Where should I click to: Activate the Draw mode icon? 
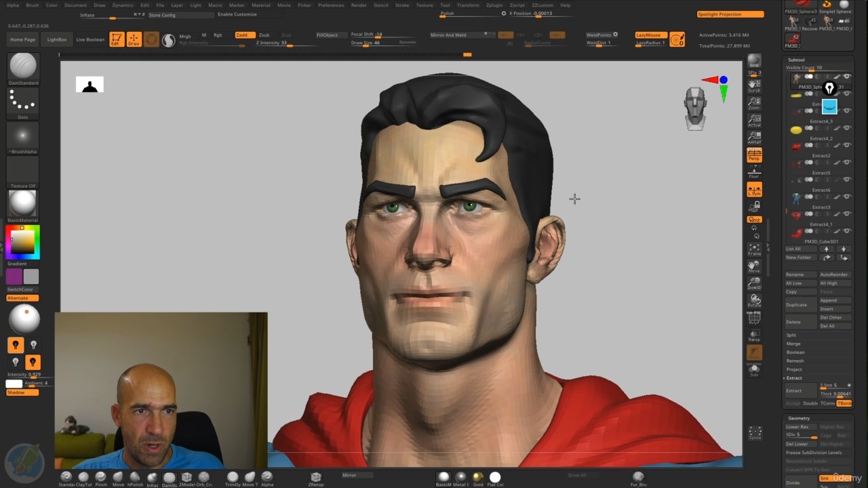pyautogui.click(x=134, y=39)
